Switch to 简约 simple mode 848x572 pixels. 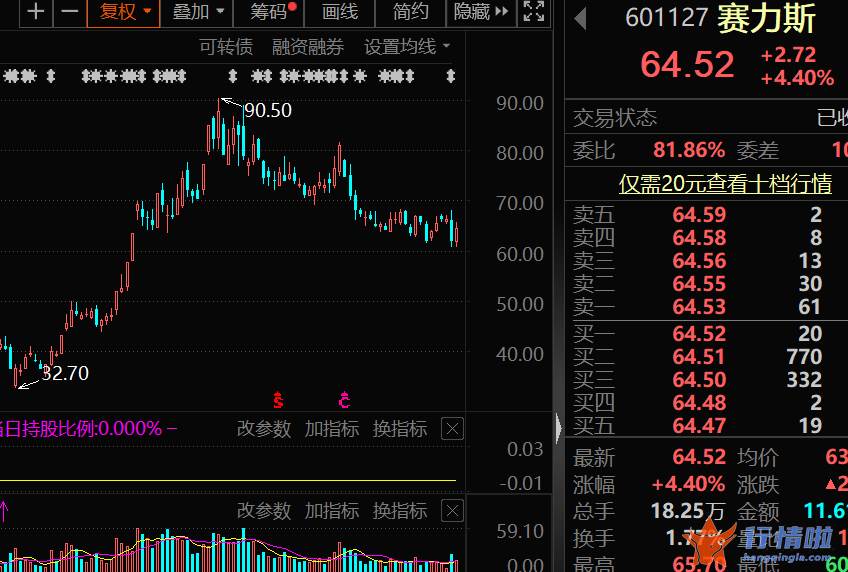coord(410,11)
